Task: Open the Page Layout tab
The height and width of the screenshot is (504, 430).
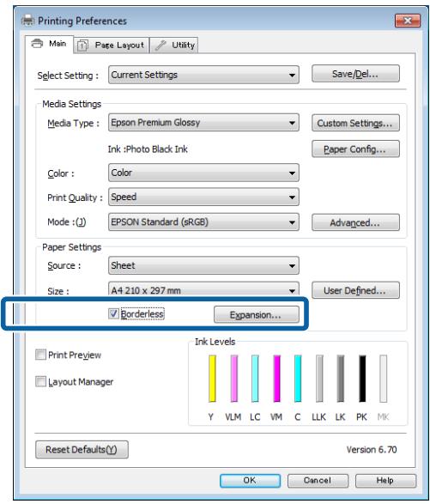Action: click(112, 46)
